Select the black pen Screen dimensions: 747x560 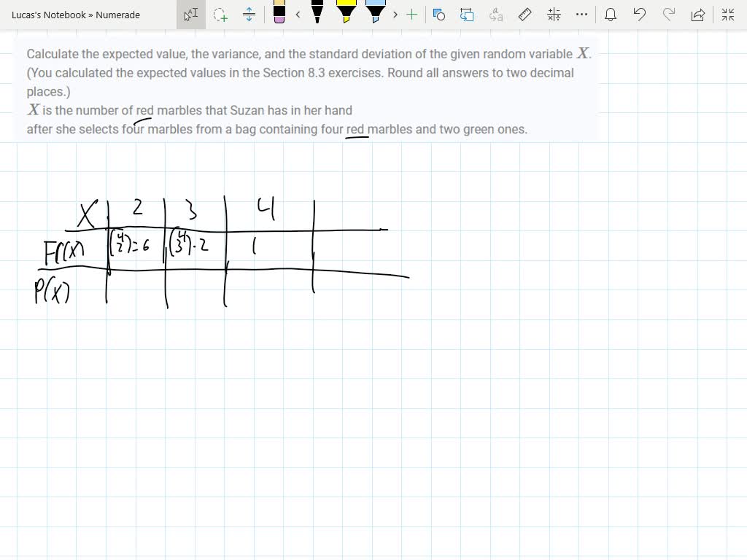coord(316,13)
